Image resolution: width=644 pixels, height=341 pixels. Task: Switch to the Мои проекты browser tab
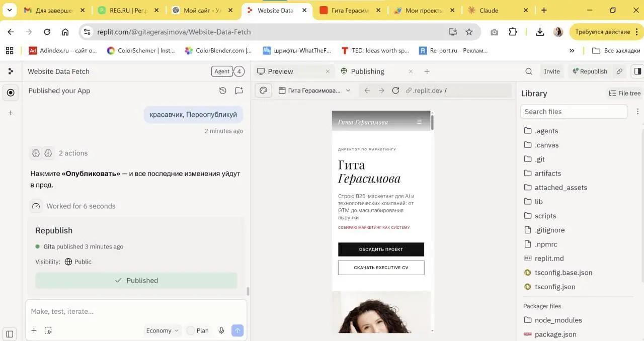[424, 10]
